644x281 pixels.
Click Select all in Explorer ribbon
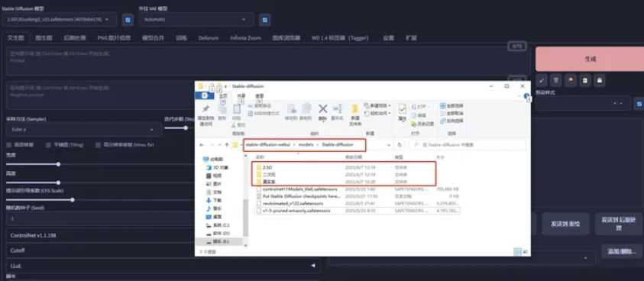pyautogui.click(x=451, y=106)
